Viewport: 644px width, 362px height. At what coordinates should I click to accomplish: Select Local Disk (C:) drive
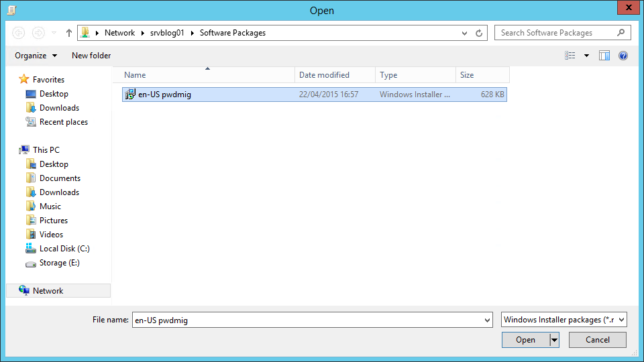pyautogui.click(x=64, y=249)
